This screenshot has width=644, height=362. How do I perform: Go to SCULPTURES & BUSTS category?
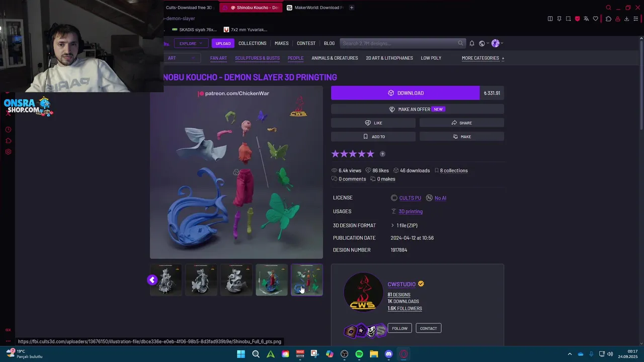point(257,58)
